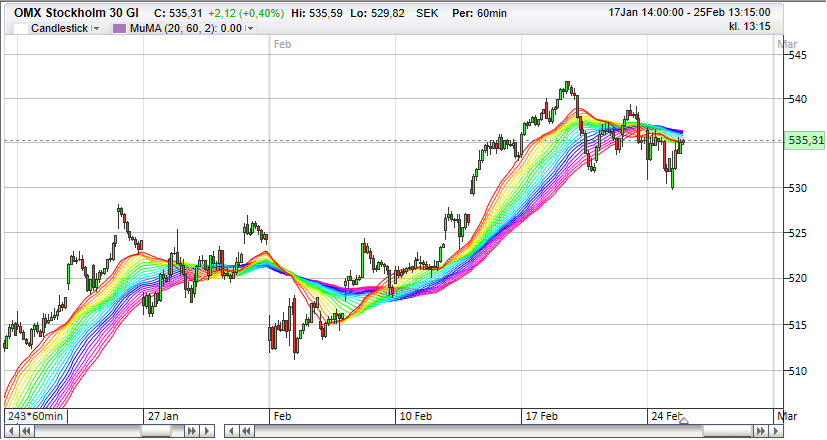Click the kl. 13:15 time label
Screen dimensions: 827x440
point(749,26)
